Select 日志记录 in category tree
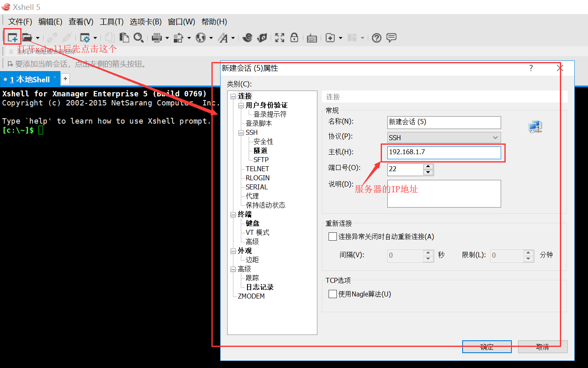Screen dimensions: 588x368 click(260, 287)
